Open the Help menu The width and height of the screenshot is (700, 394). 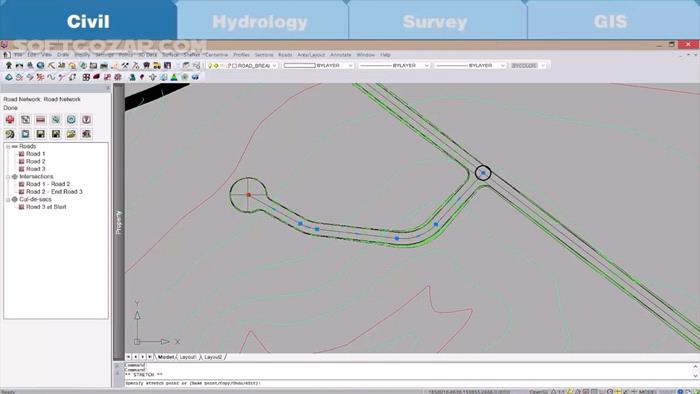pyautogui.click(x=386, y=54)
